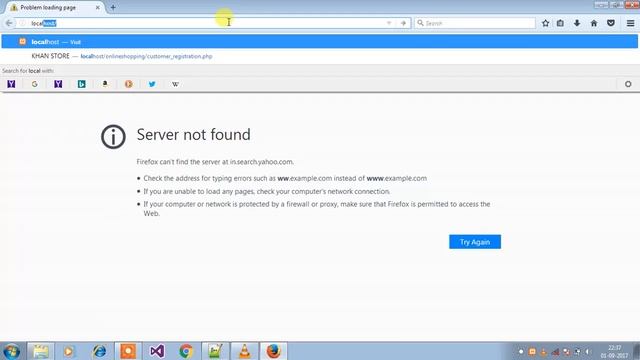This screenshot has width=640, height=360.
Task: Click the Pocket icon in toolbar
Action: pos(611,23)
